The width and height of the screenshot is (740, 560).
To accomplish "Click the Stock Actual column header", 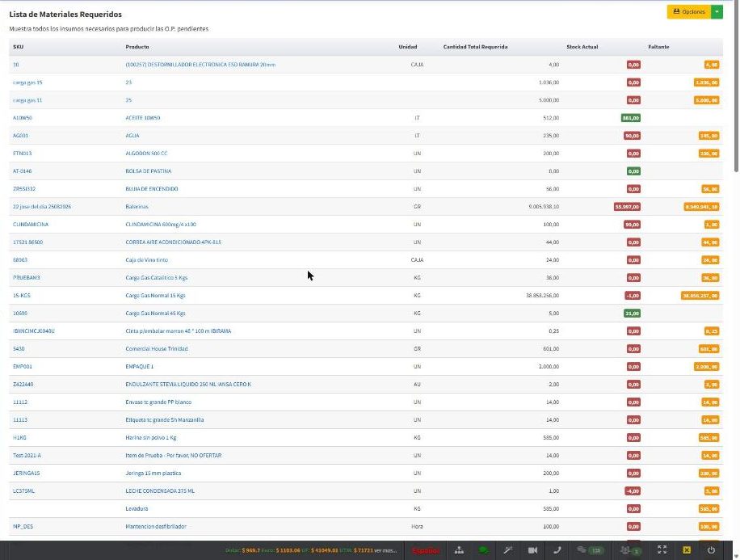I will pos(582,47).
